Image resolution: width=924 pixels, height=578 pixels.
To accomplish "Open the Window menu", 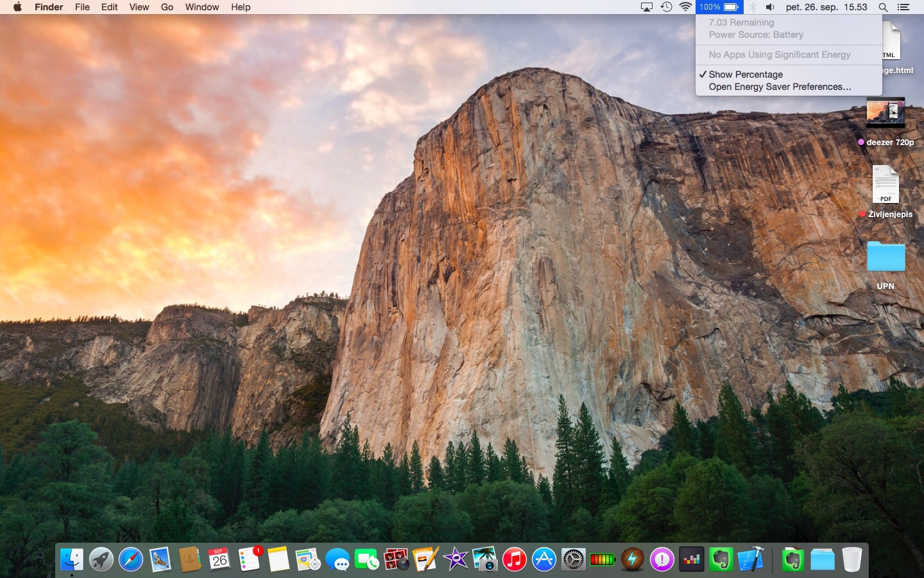I will click(202, 7).
